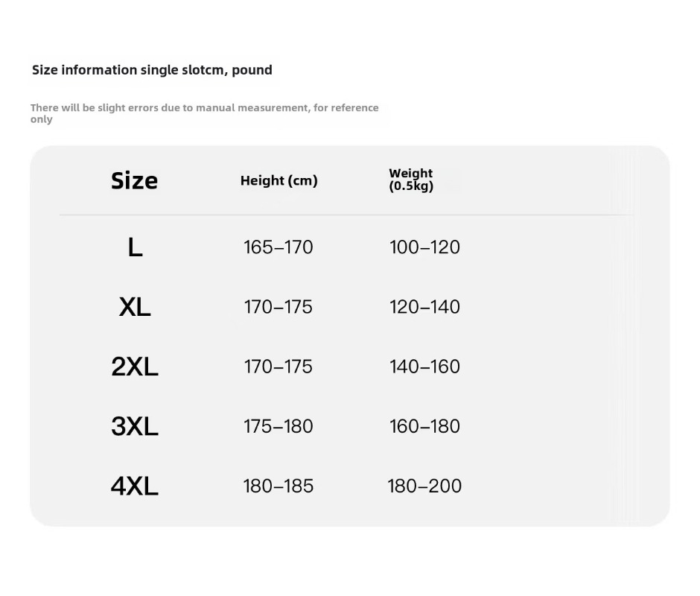Select weight value 160–180 in 3XL row
Viewport: 700px width, 596px height.
pyautogui.click(x=424, y=426)
